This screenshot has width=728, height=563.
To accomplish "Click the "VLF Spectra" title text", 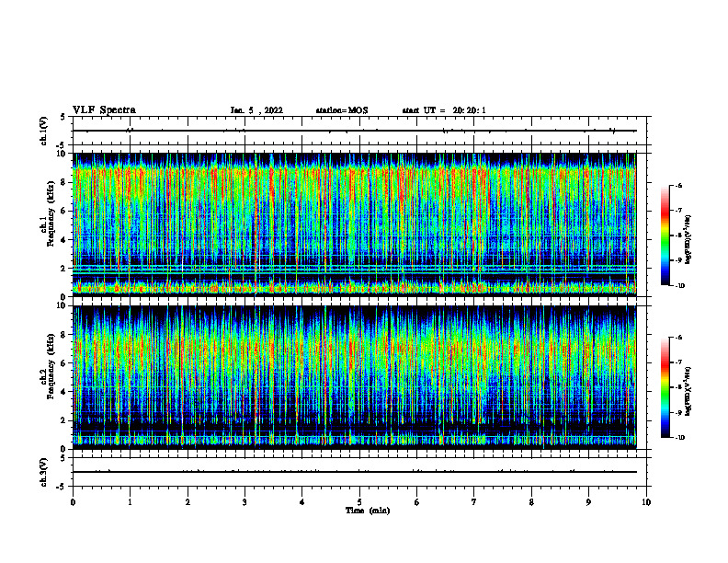I will 104,110.
